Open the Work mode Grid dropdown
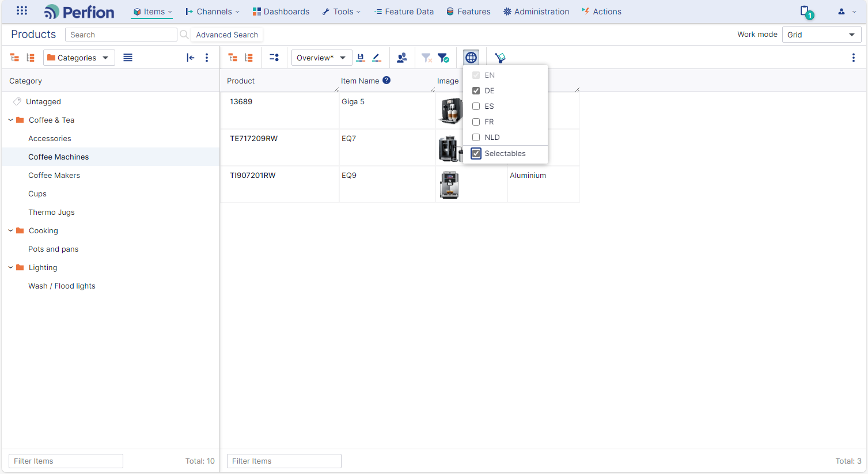Viewport: 868px width, 474px height. tap(821, 35)
